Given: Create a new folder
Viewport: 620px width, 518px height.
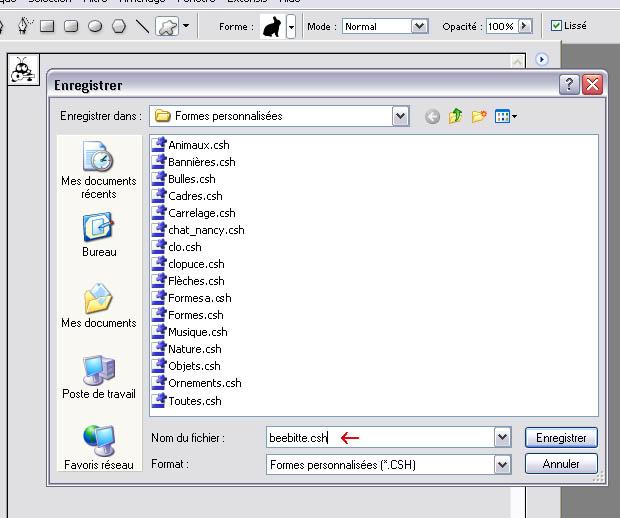Looking at the screenshot, I should (479, 116).
